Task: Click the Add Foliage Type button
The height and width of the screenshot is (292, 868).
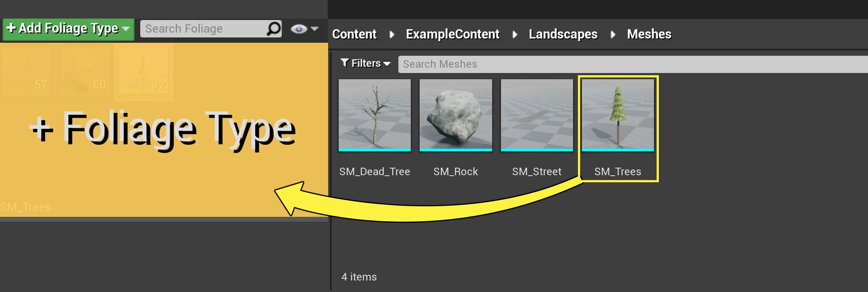Action: pyautogui.click(x=63, y=29)
